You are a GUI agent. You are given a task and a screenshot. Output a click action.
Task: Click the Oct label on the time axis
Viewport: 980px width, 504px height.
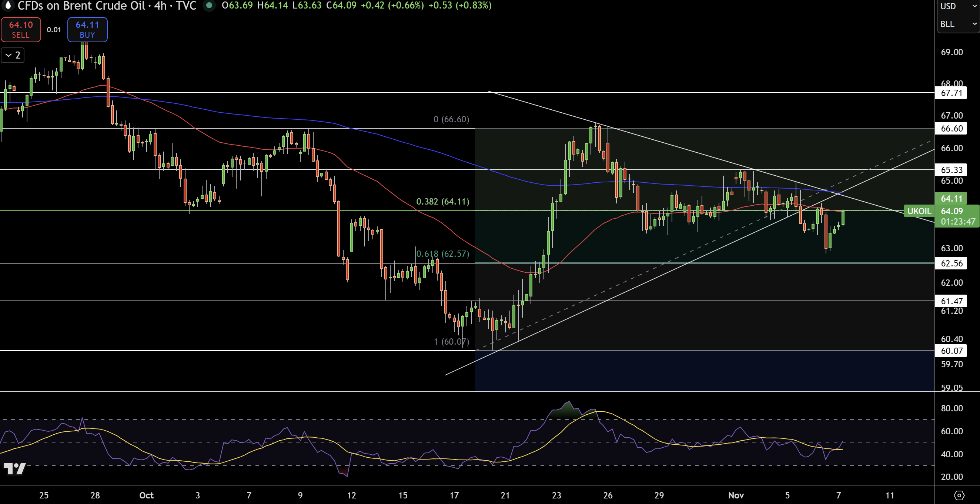[147, 495]
